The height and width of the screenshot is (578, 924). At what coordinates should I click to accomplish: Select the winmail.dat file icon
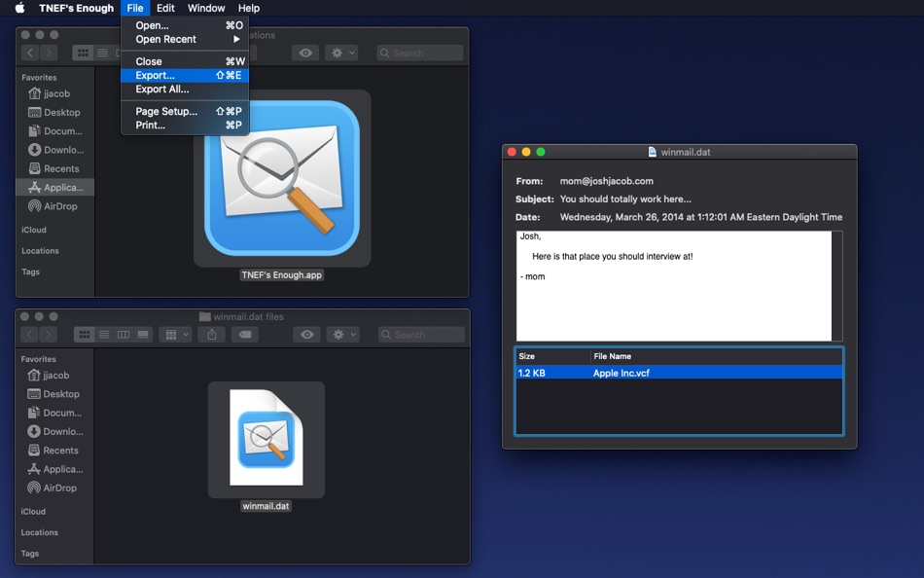coord(267,438)
